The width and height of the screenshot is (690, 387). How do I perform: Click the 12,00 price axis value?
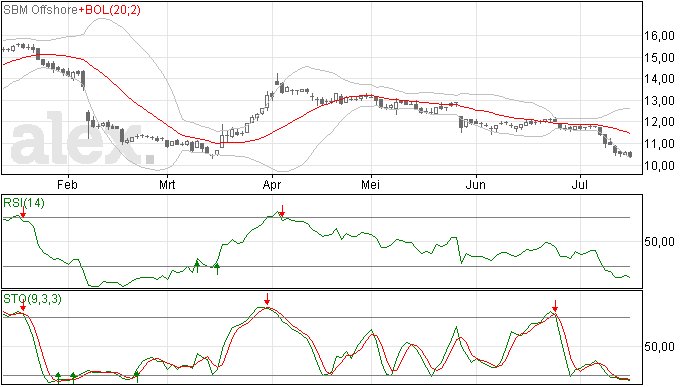click(x=659, y=122)
